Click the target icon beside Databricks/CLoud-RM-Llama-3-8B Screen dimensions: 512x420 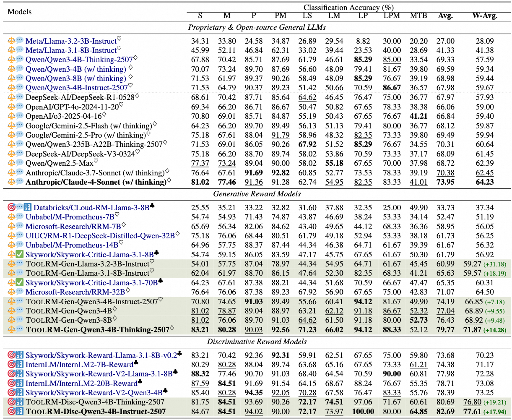coord(11,208)
